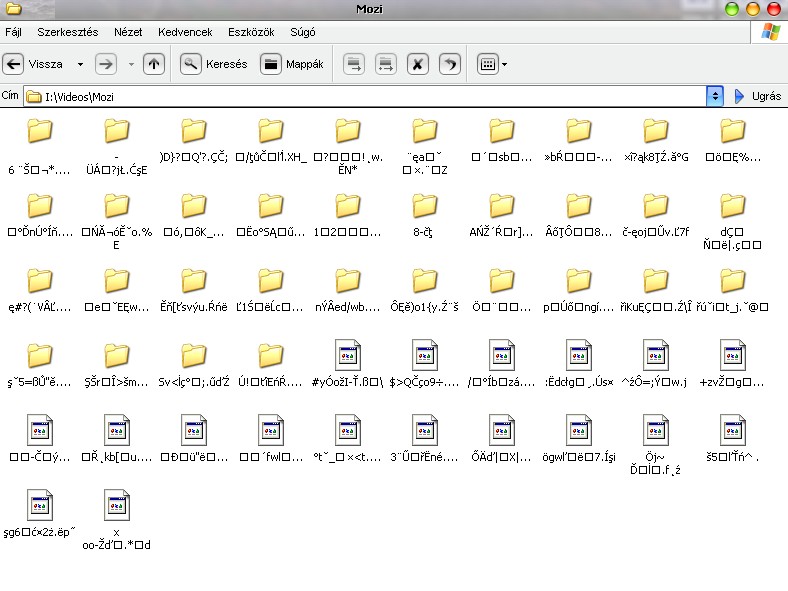Select the folder starting with ŞŠr
The height and width of the screenshot is (591, 788).
tap(117, 366)
